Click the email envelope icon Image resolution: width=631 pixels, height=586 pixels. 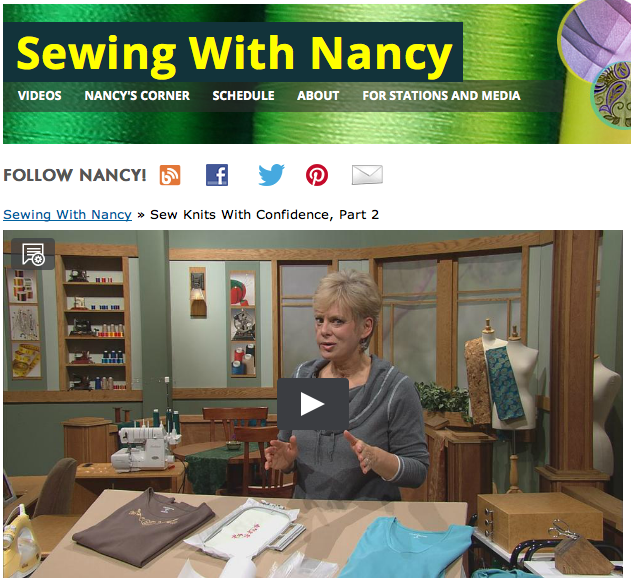pos(367,175)
